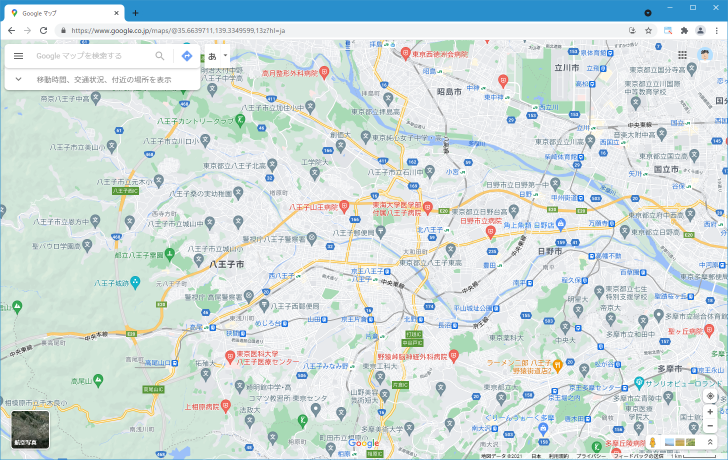Open the Google apps grid
Image resolution: width=728 pixels, height=460 pixels.
click(682, 55)
